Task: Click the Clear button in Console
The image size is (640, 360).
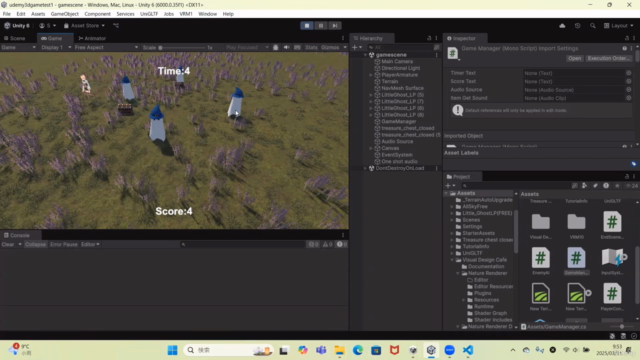Action: (8, 244)
